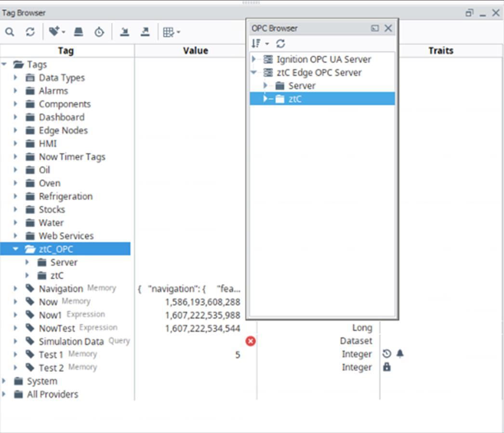Click red error icon on Simulation Data

(251, 341)
